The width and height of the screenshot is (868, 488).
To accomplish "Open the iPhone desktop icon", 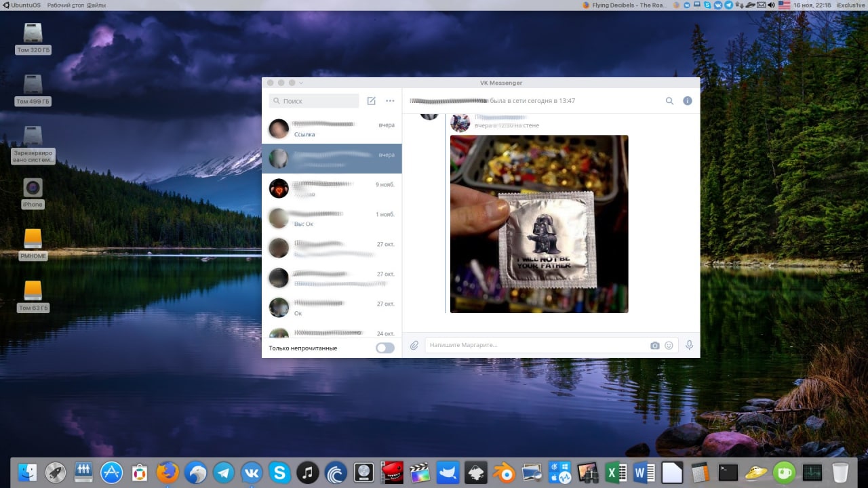I will (x=33, y=193).
